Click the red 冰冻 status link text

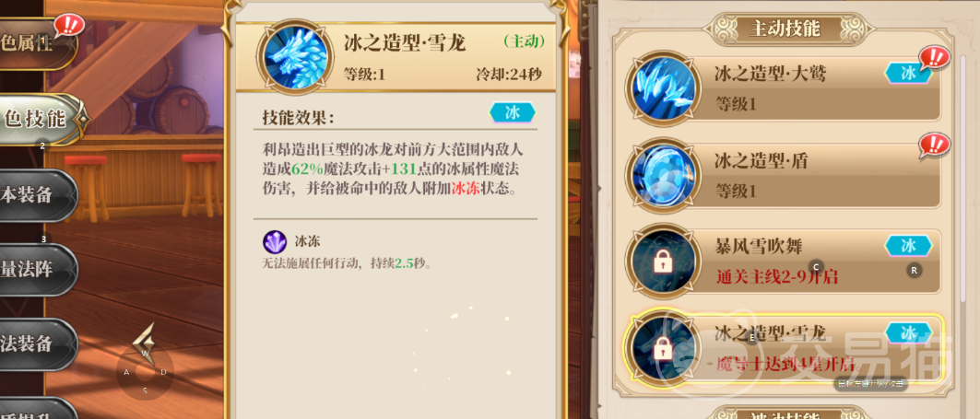[465, 189]
